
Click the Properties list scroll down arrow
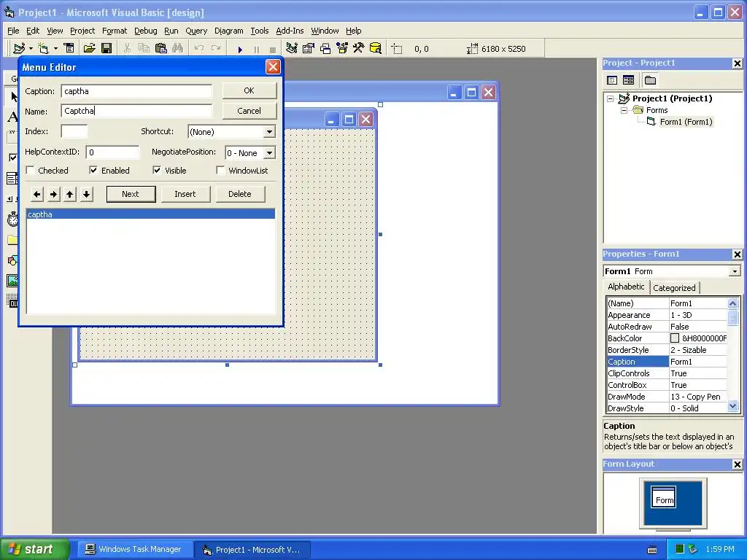(732, 406)
